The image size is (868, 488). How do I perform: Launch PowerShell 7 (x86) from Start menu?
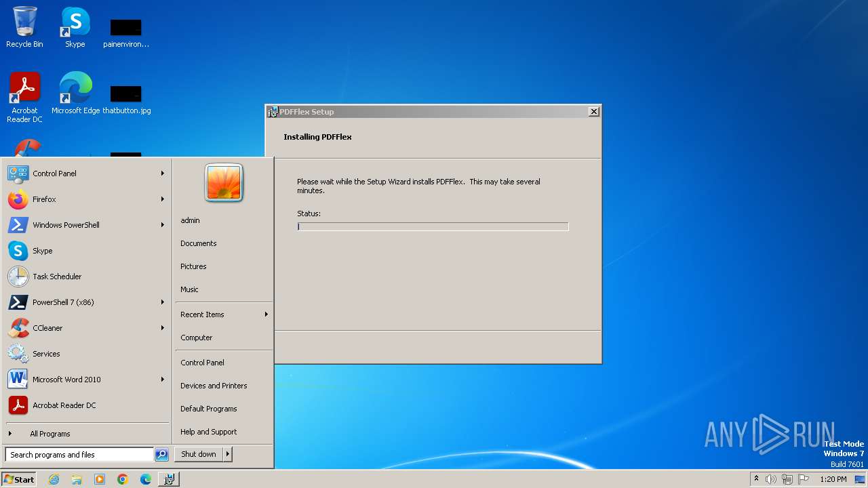[x=87, y=302]
